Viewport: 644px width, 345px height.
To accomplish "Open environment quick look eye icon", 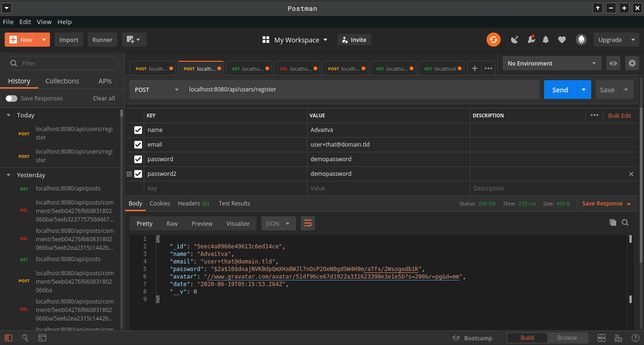I will point(613,63).
